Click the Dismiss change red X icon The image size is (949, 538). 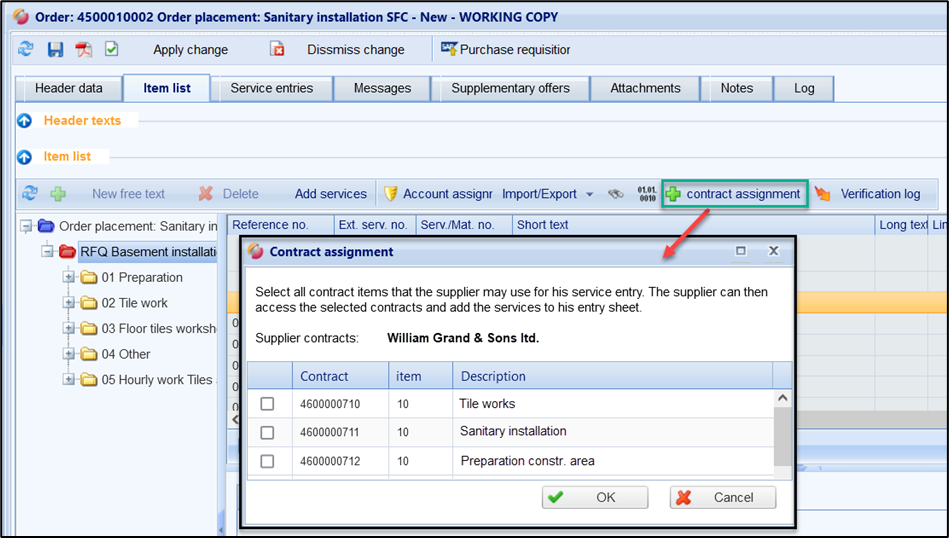pos(277,49)
